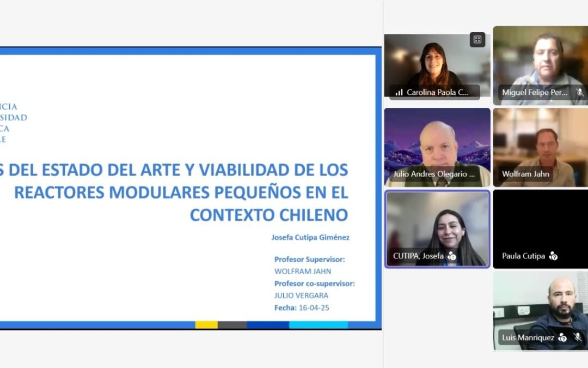Click the Miguel Felipe Per... name label
This screenshot has height=368, width=588.
[535, 93]
